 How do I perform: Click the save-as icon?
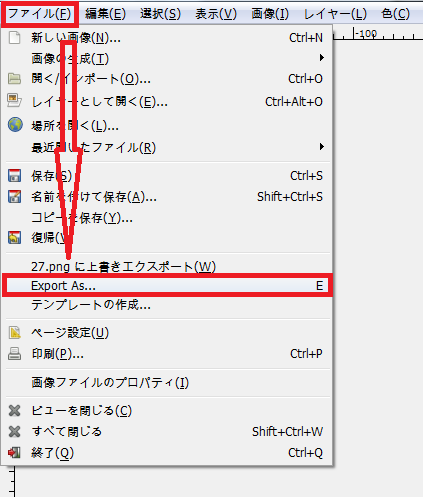click(14, 197)
